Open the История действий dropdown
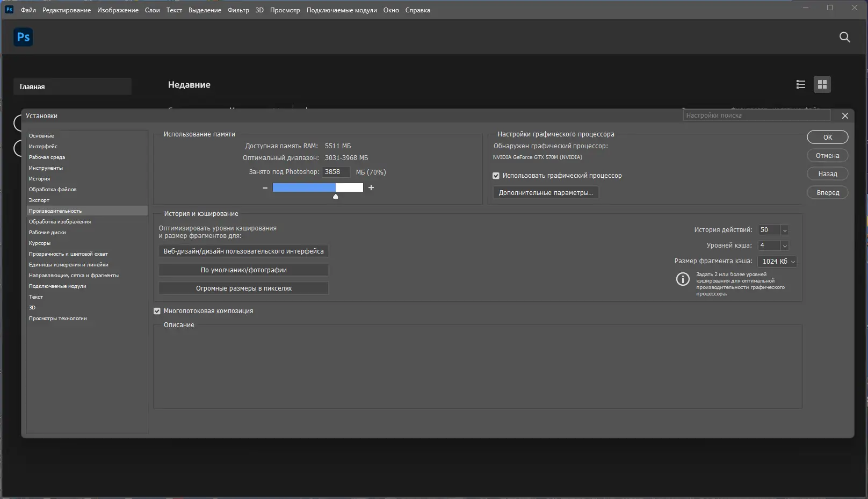 pyautogui.click(x=784, y=229)
